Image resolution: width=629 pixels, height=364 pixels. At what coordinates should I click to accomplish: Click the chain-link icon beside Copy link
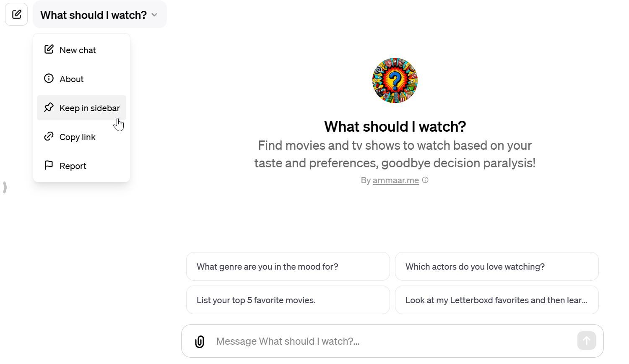click(x=49, y=136)
